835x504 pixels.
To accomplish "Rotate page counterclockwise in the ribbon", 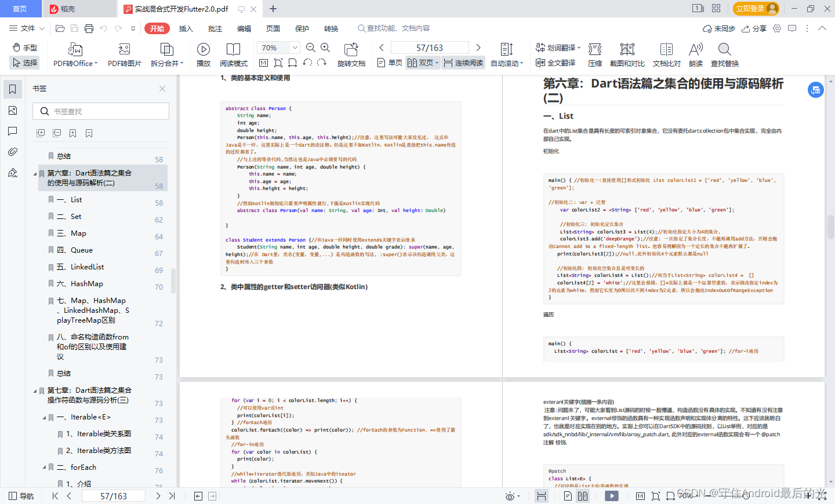I will pyautogui.click(x=307, y=63).
